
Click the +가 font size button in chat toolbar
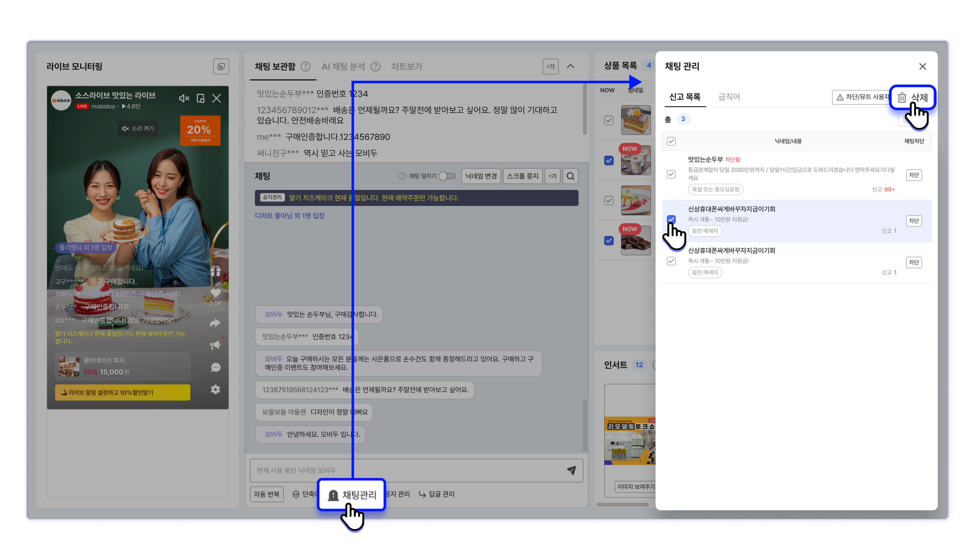[552, 176]
